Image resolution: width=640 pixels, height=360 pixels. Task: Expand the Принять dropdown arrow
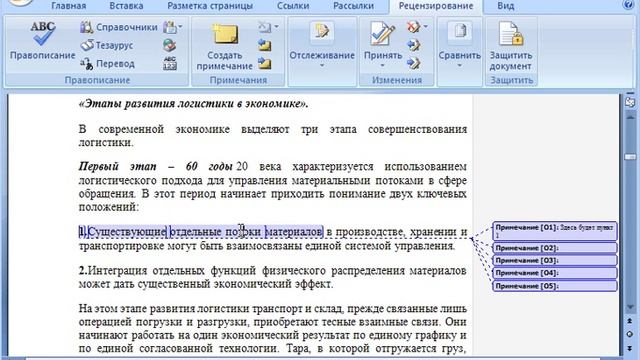[x=382, y=65]
